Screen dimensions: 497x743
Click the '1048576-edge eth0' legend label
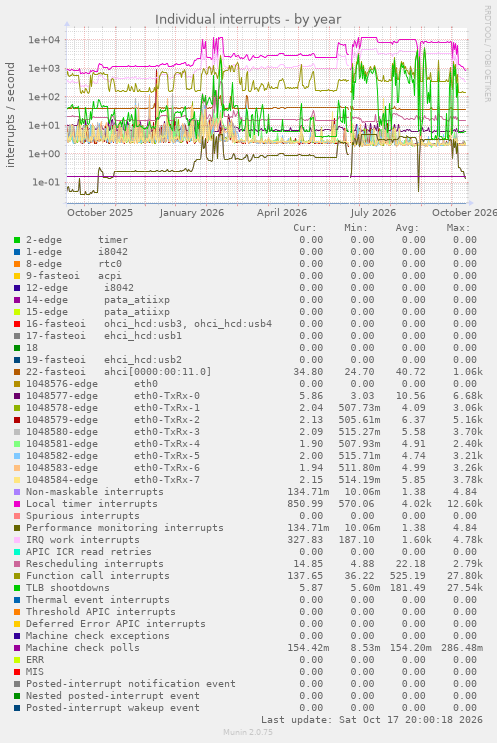point(92,384)
